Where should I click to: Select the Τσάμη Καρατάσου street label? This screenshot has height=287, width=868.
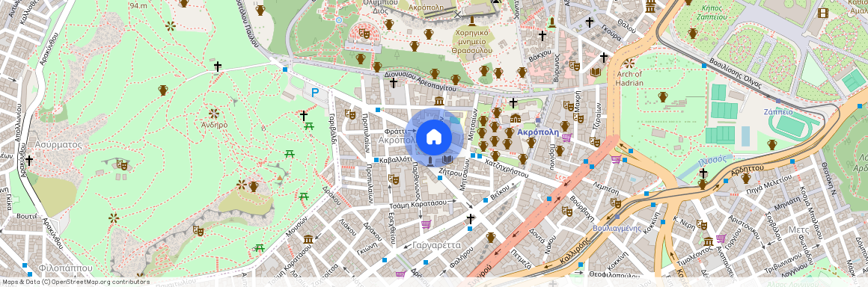click(418, 203)
